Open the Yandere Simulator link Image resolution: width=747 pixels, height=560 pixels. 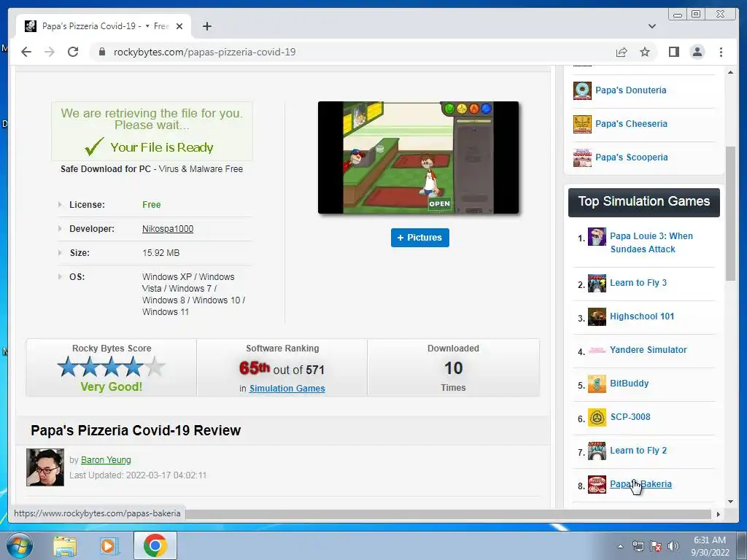point(649,349)
